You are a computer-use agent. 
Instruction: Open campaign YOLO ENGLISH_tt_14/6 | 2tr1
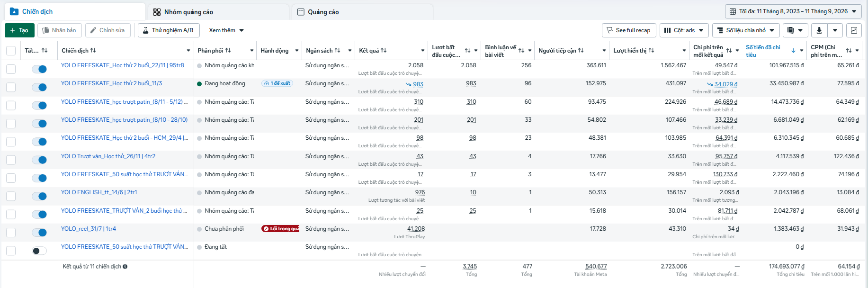[99, 192]
